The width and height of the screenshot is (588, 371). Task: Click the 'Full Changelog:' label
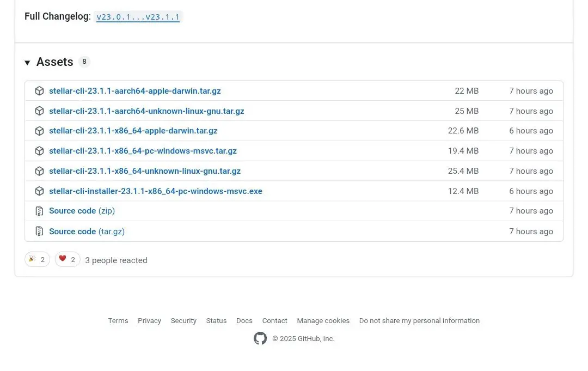point(57,16)
